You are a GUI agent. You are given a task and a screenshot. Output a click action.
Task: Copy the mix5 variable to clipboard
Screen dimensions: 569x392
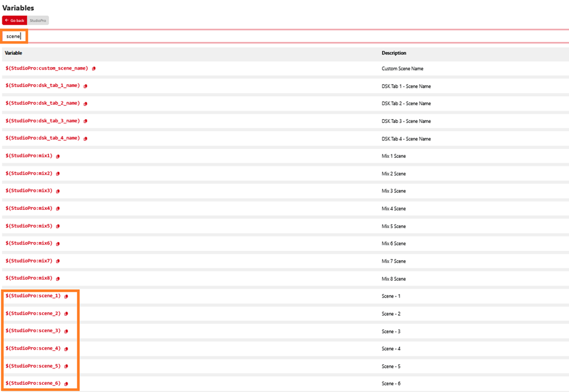pos(58,226)
